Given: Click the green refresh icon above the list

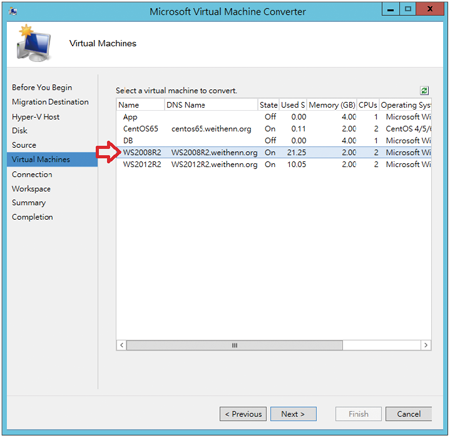Looking at the screenshot, I should [424, 91].
